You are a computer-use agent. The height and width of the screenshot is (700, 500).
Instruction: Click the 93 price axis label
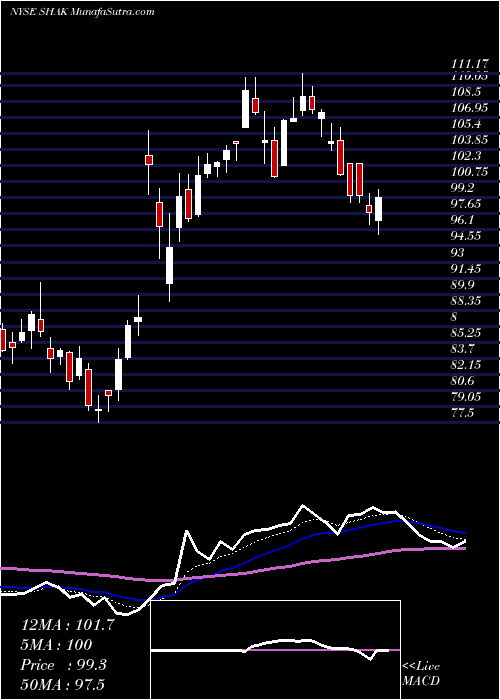click(458, 253)
